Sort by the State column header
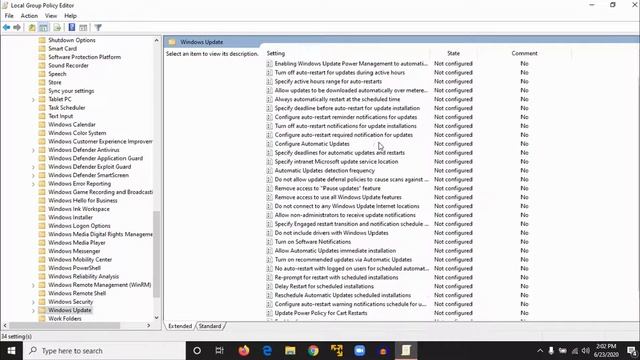This screenshot has width=640, height=360. (x=453, y=53)
